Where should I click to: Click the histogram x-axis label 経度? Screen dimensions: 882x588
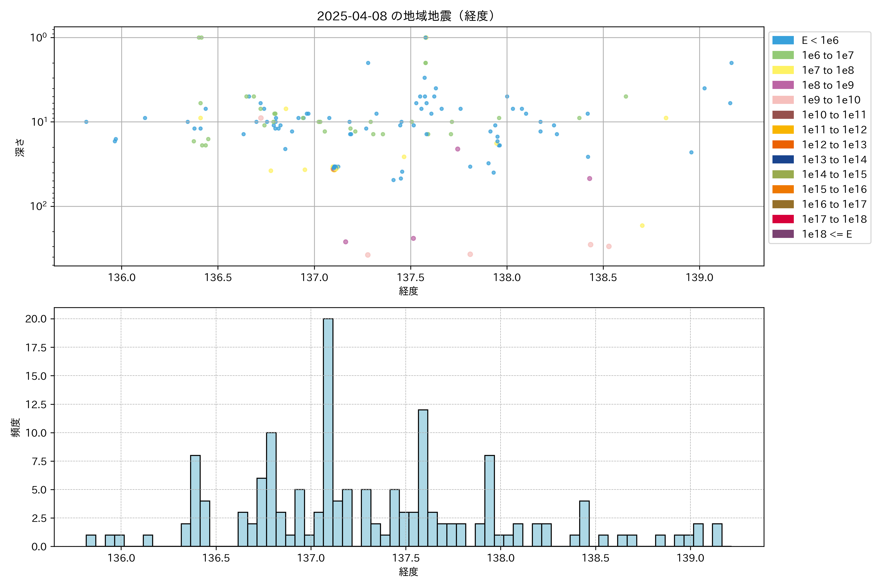coord(408,572)
